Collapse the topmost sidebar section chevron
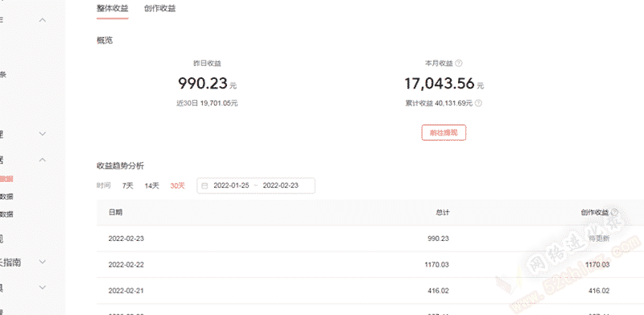This screenshot has height=315, width=644. coord(43,20)
